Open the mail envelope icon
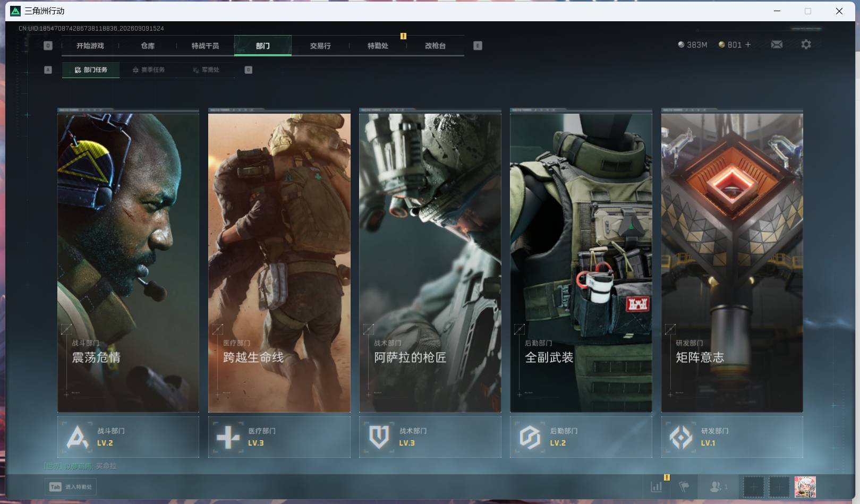The width and height of the screenshot is (860, 504). tap(777, 45)
